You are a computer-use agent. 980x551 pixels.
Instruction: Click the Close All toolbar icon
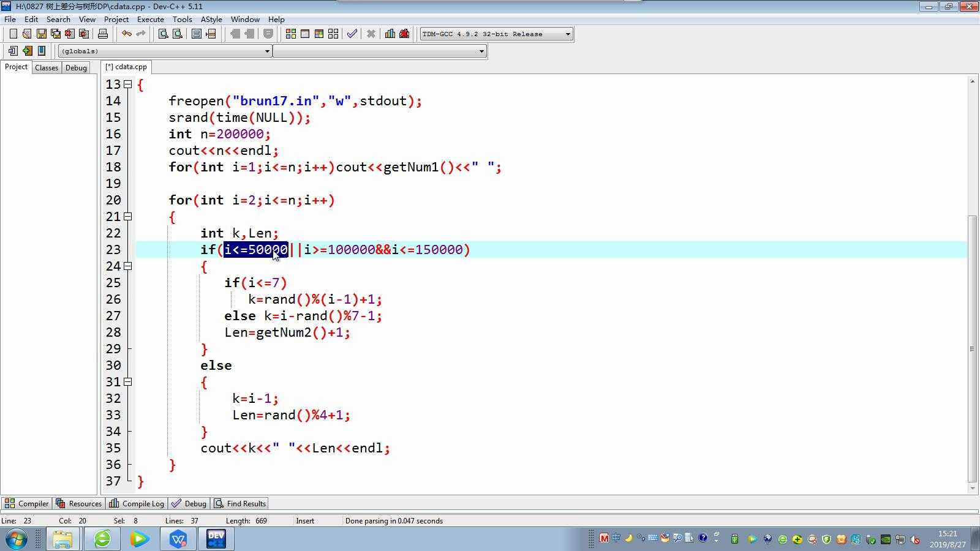tap(83, 34)
